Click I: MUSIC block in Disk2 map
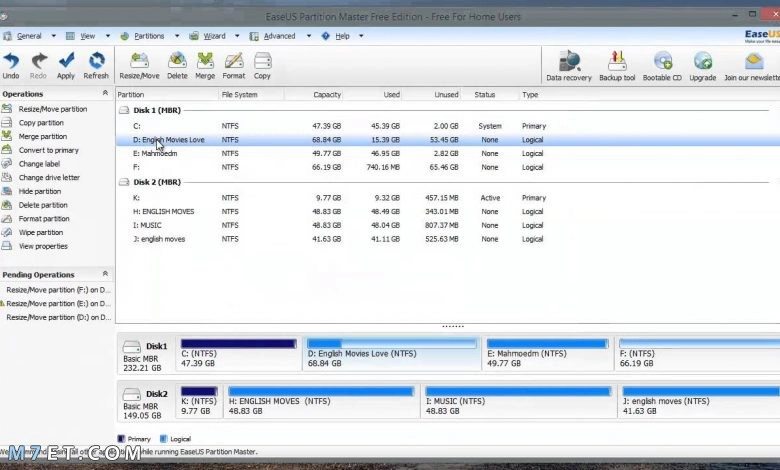This screenshot has width=780, height=470. (x=518, y=401)
